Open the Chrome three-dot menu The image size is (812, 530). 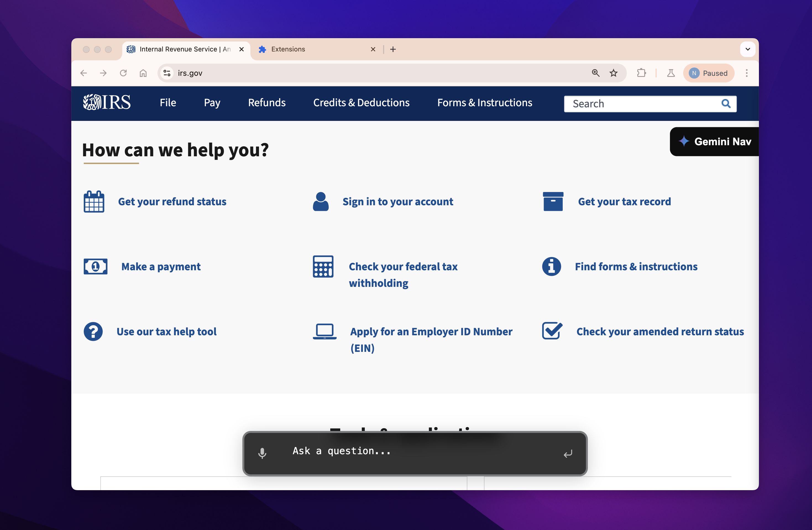click(x=746, y=73)
